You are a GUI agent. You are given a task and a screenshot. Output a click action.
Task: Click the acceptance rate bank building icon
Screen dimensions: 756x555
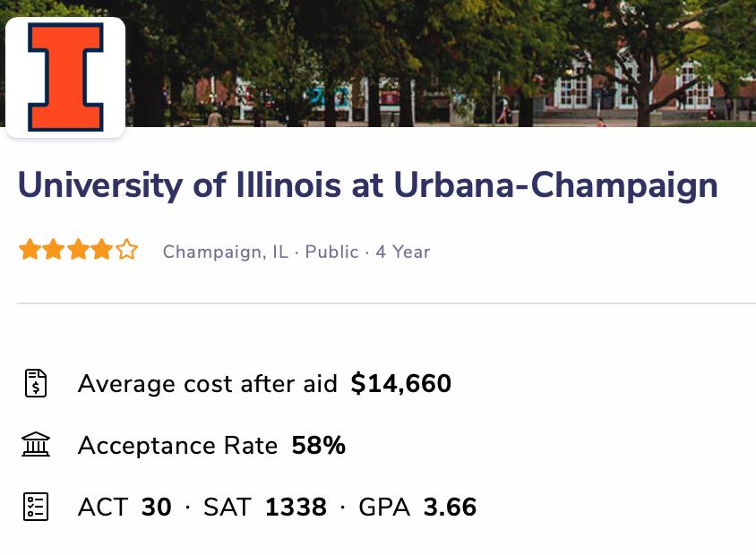point(36,445)
